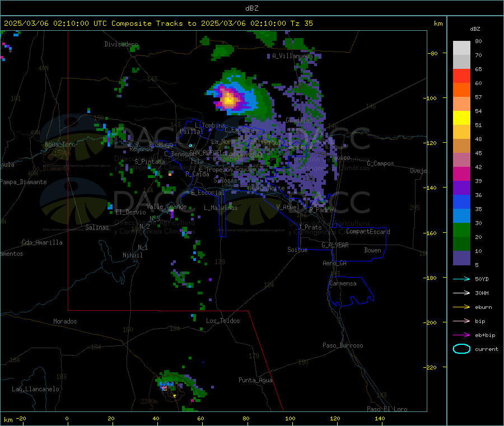Select the 'Guadales' map label

tap(299, 120)
